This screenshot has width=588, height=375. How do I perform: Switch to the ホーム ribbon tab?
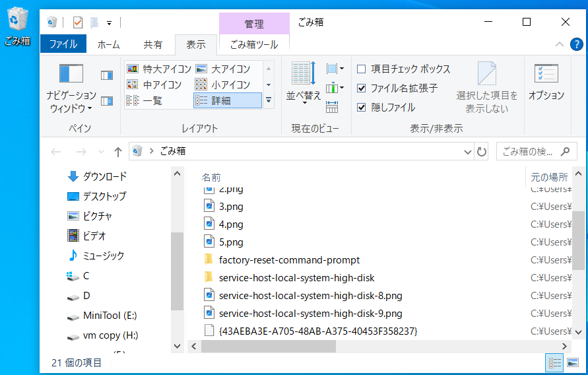pyautogui.click(x=108, y=44)
